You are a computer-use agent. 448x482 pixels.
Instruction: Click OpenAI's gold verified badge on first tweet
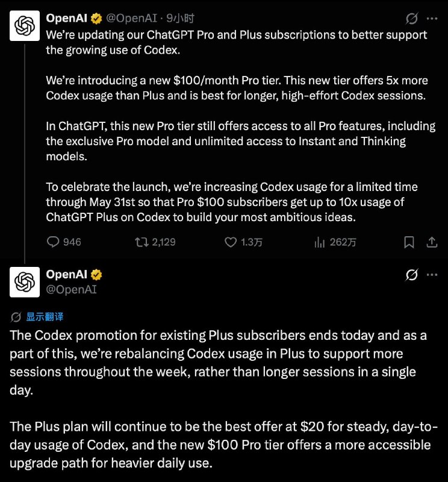pyautogui.click(x=96, y=19)
